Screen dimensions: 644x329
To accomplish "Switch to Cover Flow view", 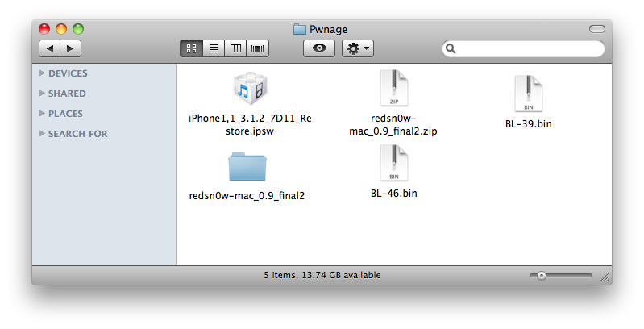I will pyautogui.click(x=257, y=48).
